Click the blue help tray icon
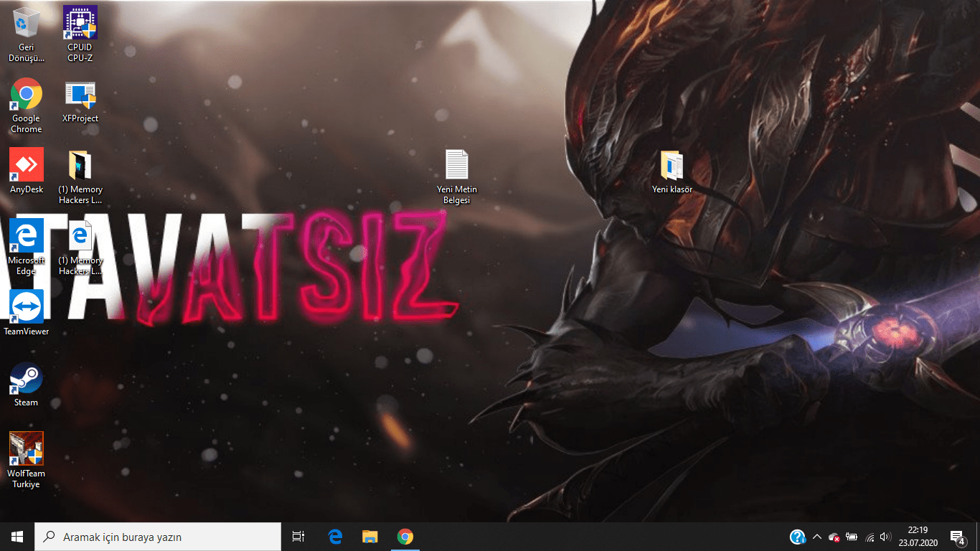This screenshot has height=551, width=980. click(798, 537)
